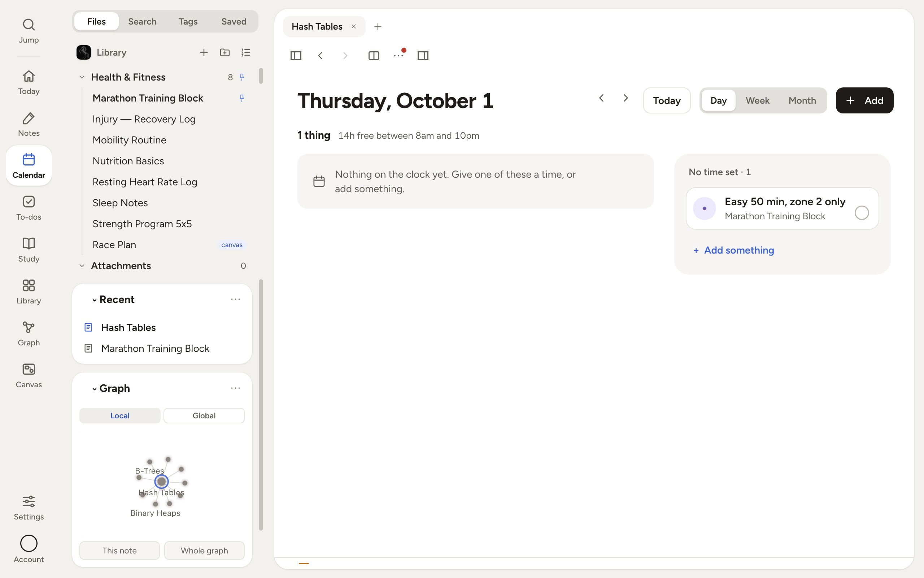Switch to the Saved tab
The width and height of the screenshot is (924, 578).
pyautogui.click(x=234, y=21)
